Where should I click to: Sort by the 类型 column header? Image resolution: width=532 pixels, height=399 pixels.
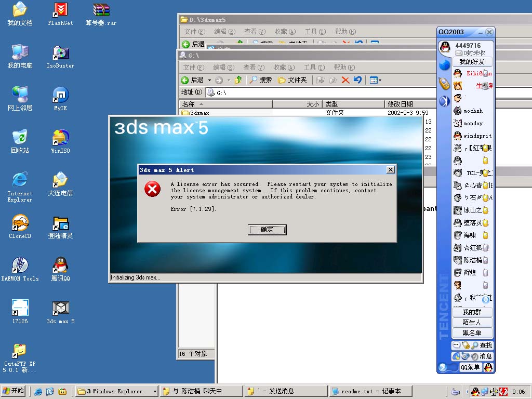coord(353,104)
